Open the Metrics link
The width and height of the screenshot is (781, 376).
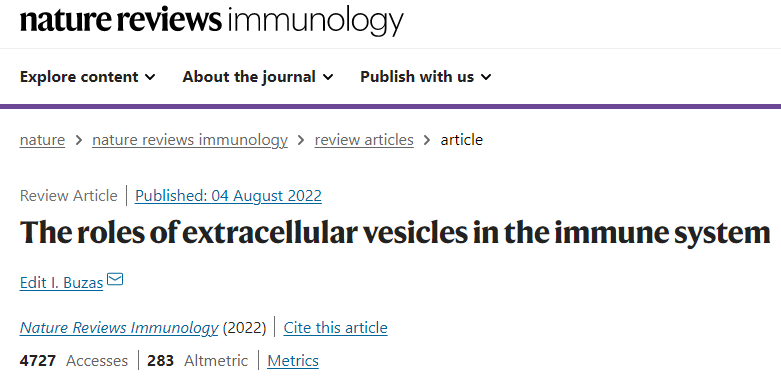click(x=293, y=361)
